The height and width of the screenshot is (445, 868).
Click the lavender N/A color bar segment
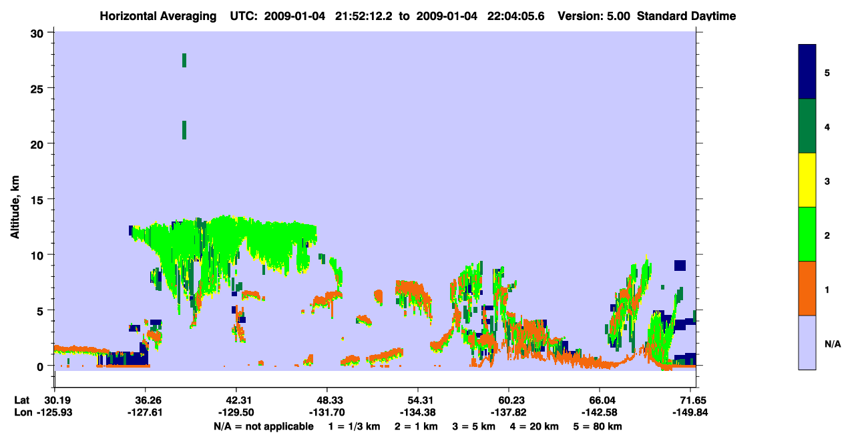coord(807,342)
